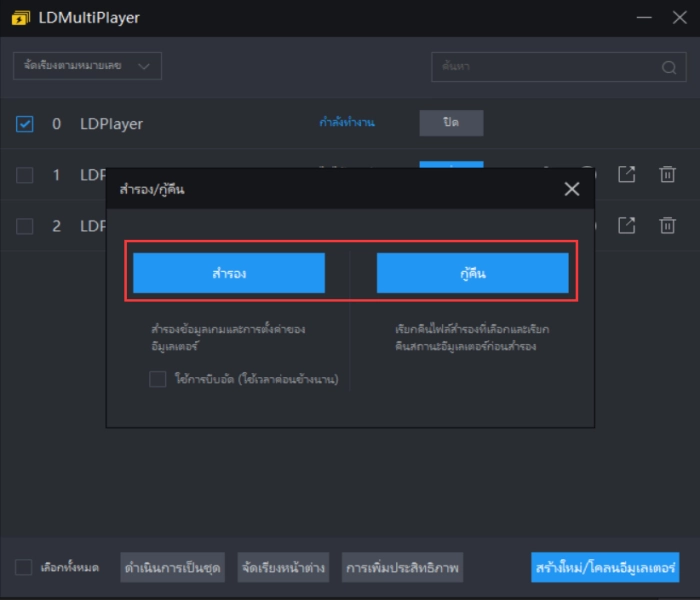Check the row 2 instance checkbox
The image size is (700, 600).
coord(25,226)
